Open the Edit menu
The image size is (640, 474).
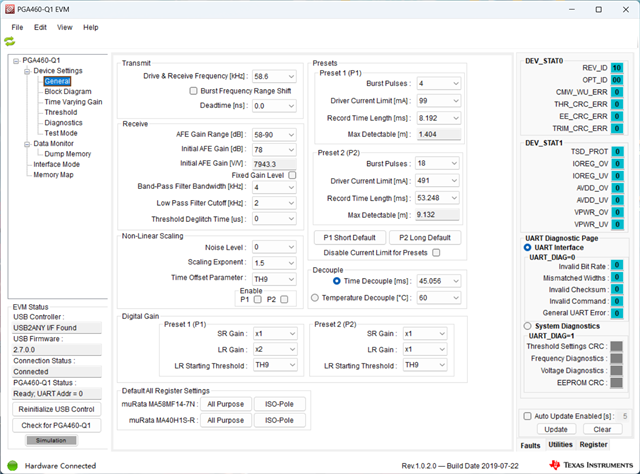[40, 27]
